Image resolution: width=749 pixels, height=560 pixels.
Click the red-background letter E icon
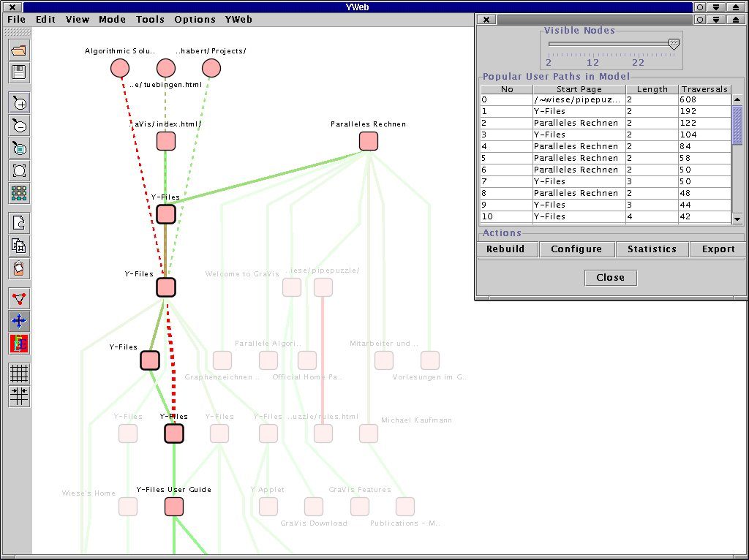pos(19,343)
